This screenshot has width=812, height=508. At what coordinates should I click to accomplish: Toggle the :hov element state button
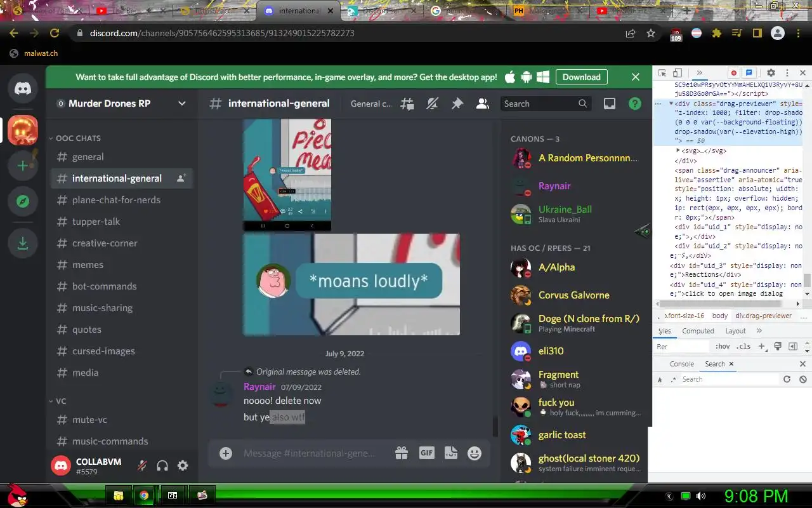point(722,347)
